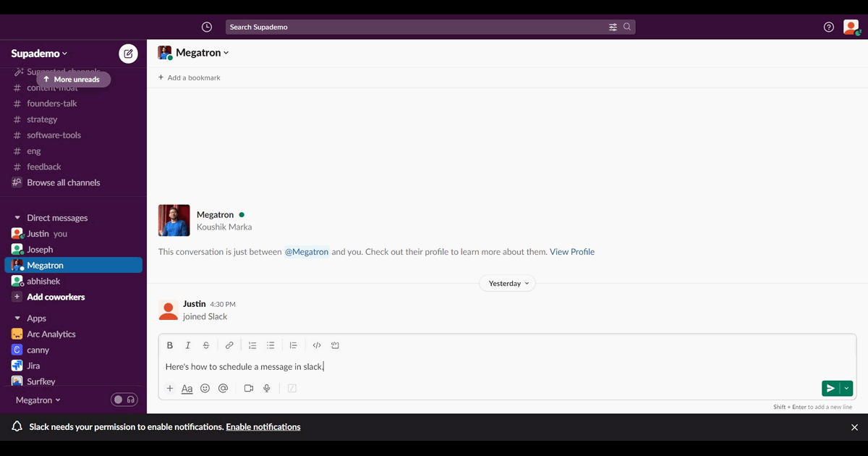The height and width of the screenshot is (456, 868).
Task: Insert a link in message
Action: coord(229,345)
